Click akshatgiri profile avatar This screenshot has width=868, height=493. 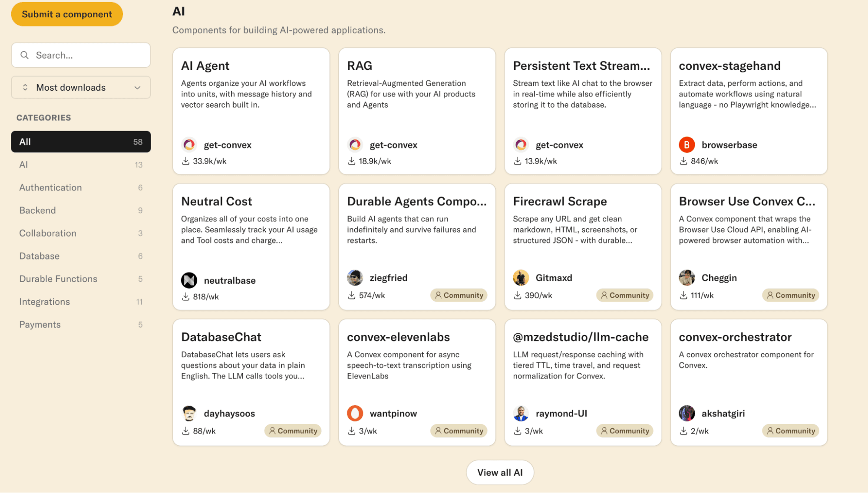point(686,413)
